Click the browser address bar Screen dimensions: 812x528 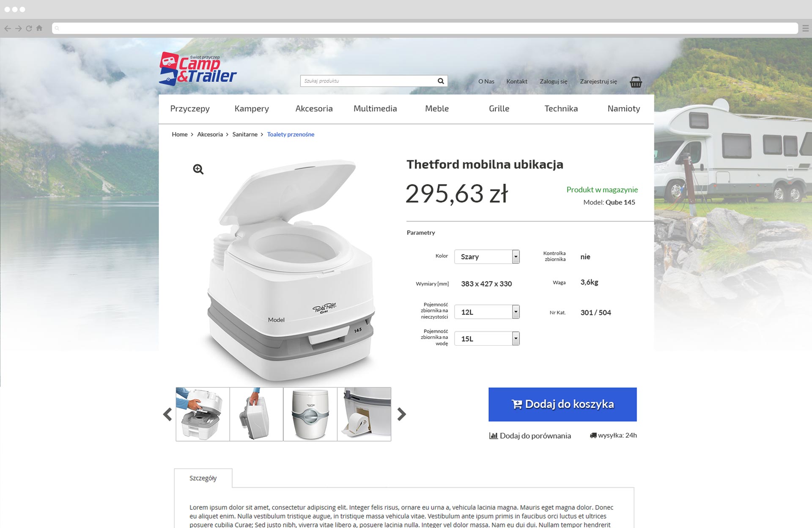point(425,28)
